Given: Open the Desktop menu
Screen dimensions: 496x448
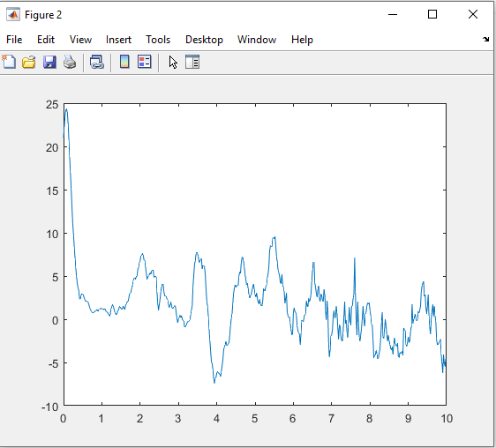Looking at the screenshot, I should [204, 40].
